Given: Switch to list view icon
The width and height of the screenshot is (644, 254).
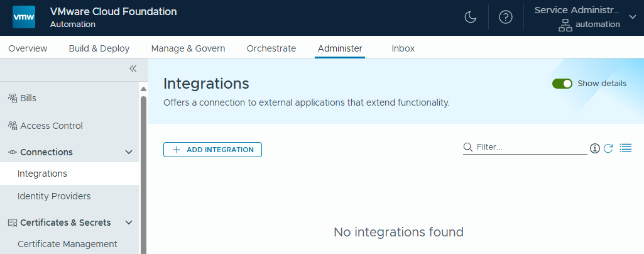Looking at the screenshot, I should tap(626, 148).
